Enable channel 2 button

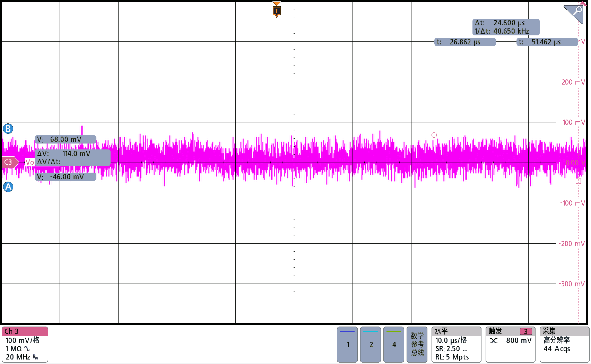pos(371,345)
